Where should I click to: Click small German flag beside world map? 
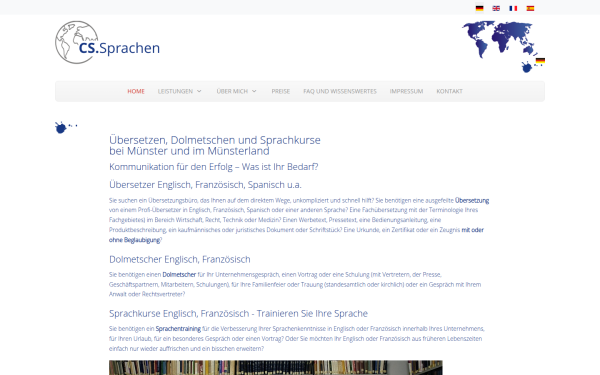[540, 60]
